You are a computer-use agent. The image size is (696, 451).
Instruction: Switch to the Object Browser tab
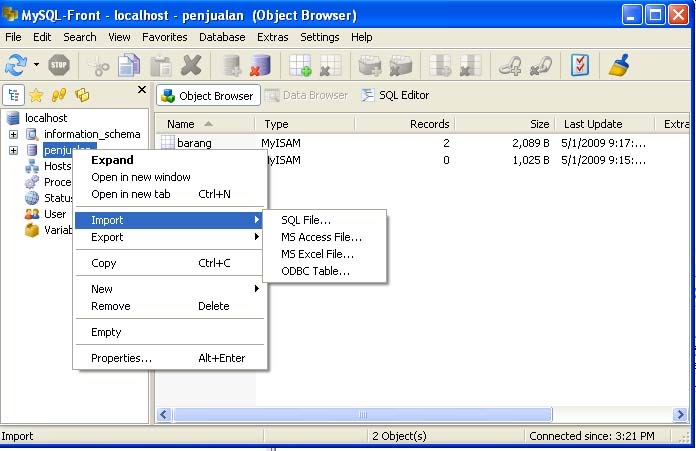click(208, 95)
